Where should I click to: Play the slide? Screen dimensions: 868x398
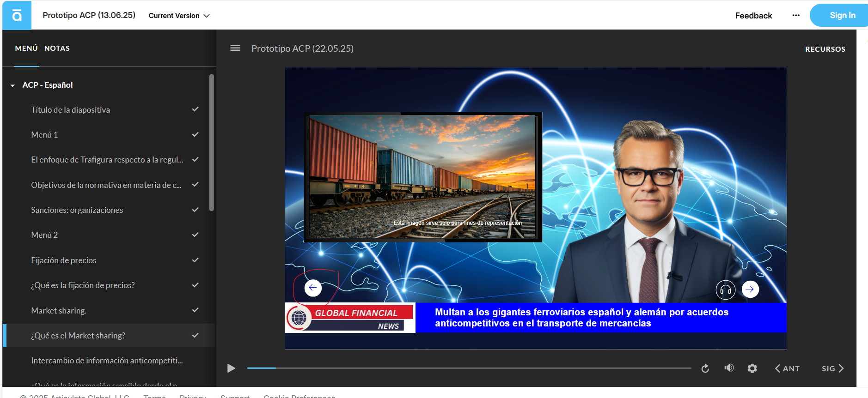point(231,368)
